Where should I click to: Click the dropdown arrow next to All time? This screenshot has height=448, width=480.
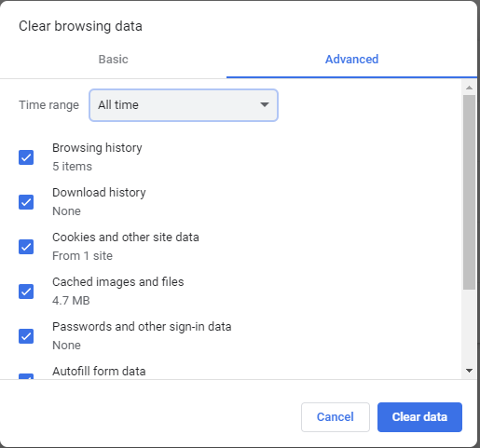click(x=265, y=105)
